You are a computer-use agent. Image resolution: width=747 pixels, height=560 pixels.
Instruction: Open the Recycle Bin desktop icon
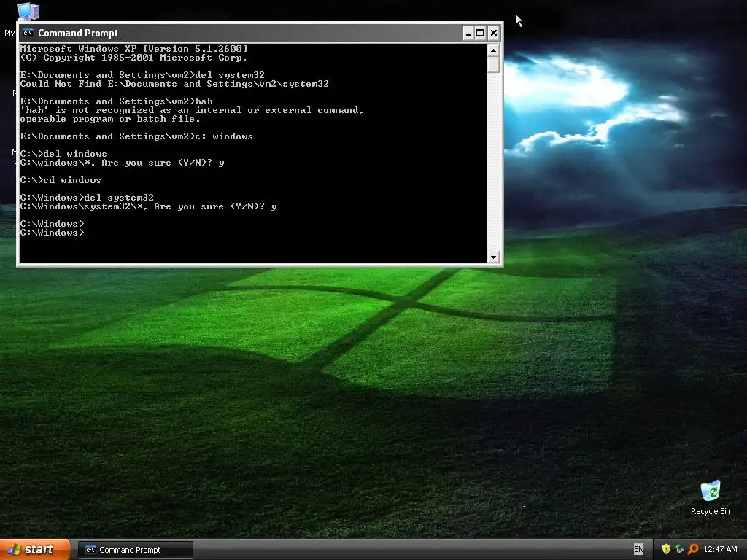[x=711, y=497]
